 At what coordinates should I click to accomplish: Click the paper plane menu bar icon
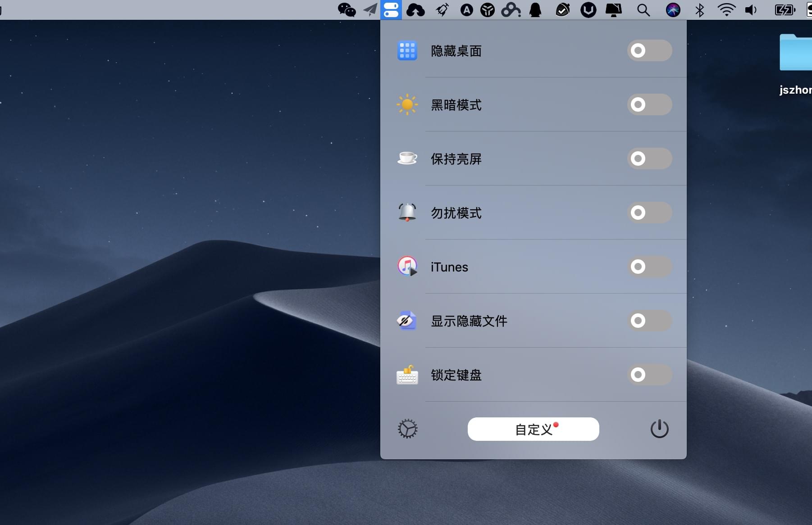pyautogui.click(x=370, y=10)
